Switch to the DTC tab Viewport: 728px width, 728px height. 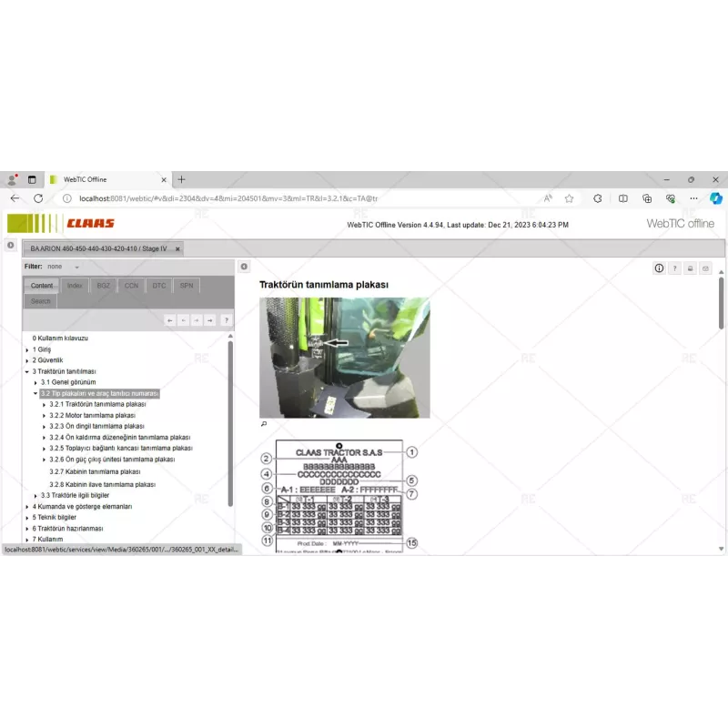[158, 285]
